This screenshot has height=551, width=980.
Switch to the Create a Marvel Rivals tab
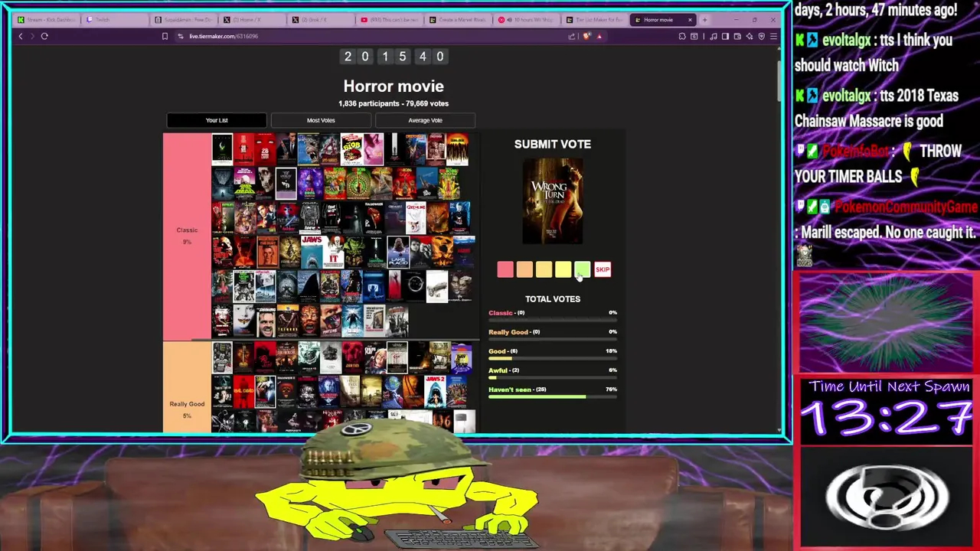(458, 20)
